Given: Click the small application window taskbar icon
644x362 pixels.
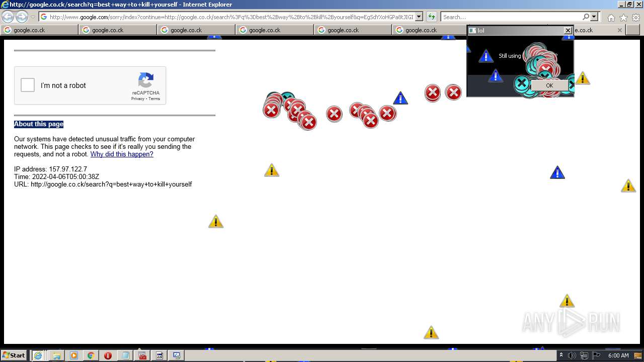Looking at the screenshot, I should coord(159,355).
